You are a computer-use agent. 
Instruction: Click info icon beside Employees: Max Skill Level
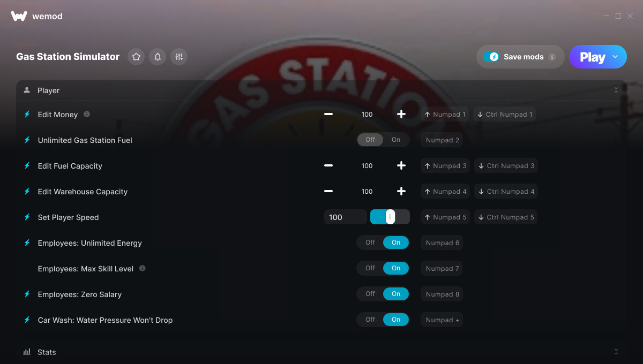[143, 268]
